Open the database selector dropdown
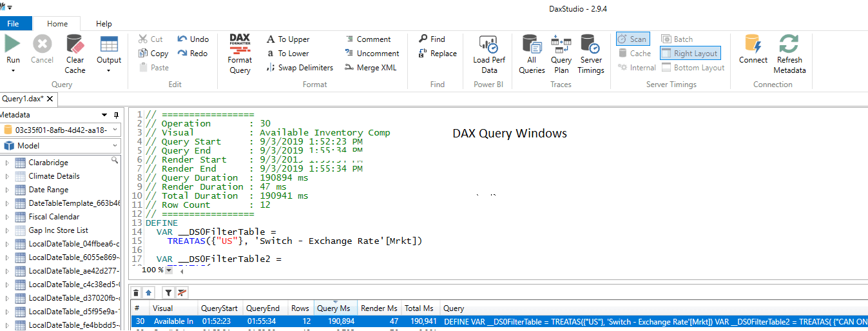Screen dimensions: 868x331 [x=114, y=130]
